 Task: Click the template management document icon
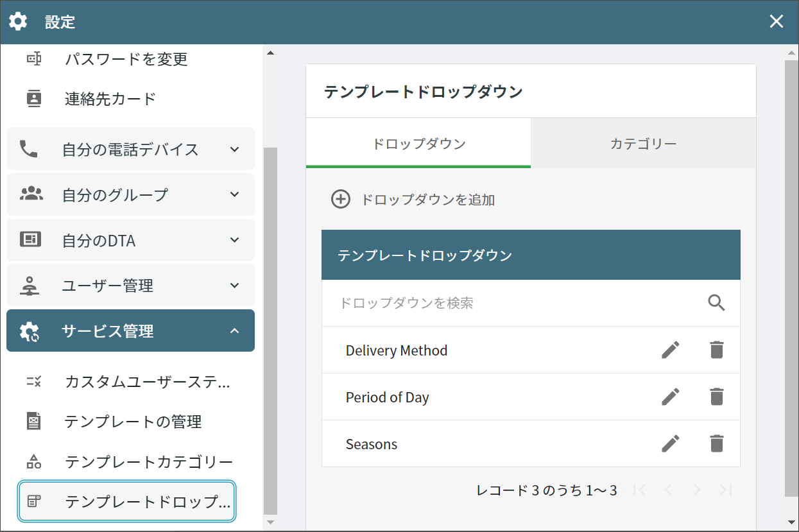34,422
